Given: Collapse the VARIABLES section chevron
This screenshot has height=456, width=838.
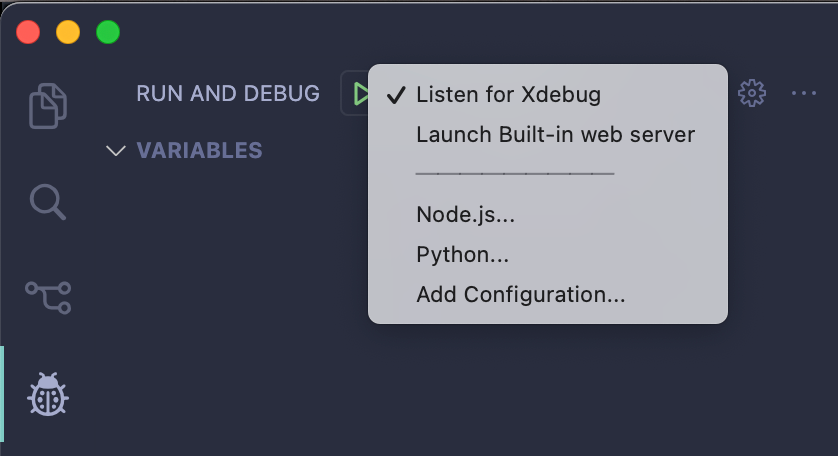Looking at the screenshot, I should 116,151.
